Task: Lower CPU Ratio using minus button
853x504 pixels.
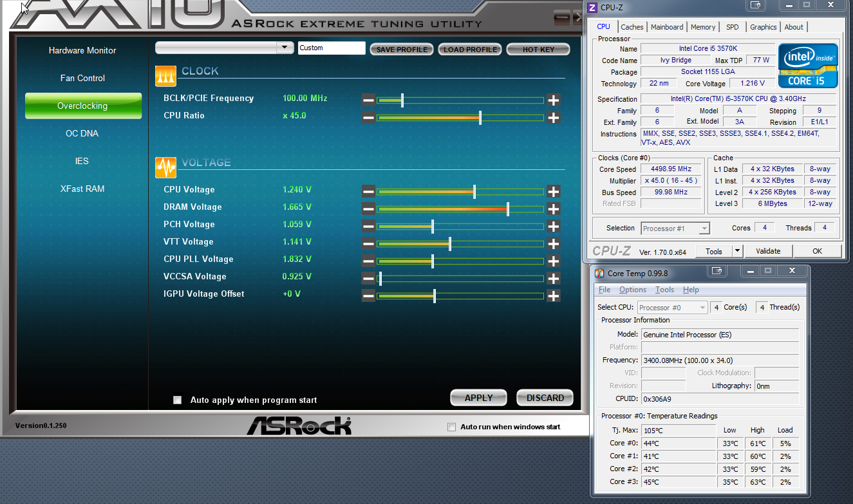Action: point(368,118)
